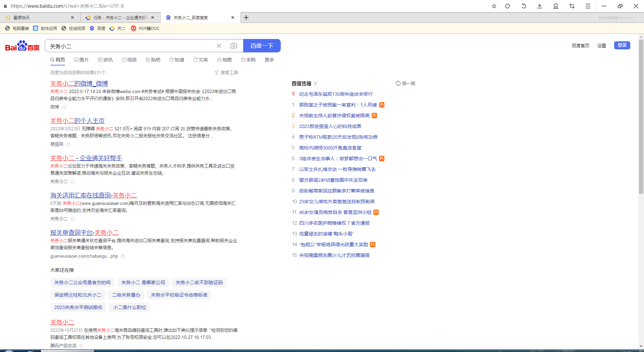This screenshot has height=352, width=644.
Task: Click related search 关务小二公众号是官方的吗
Action: 83,282
